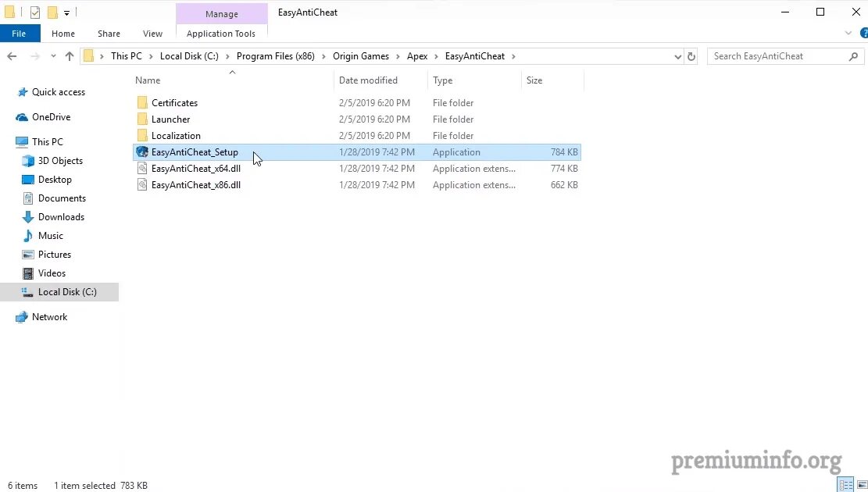Click the '774 KB' size cell
Viewport: 868px width, 492px height.
[x=564, y=169]
